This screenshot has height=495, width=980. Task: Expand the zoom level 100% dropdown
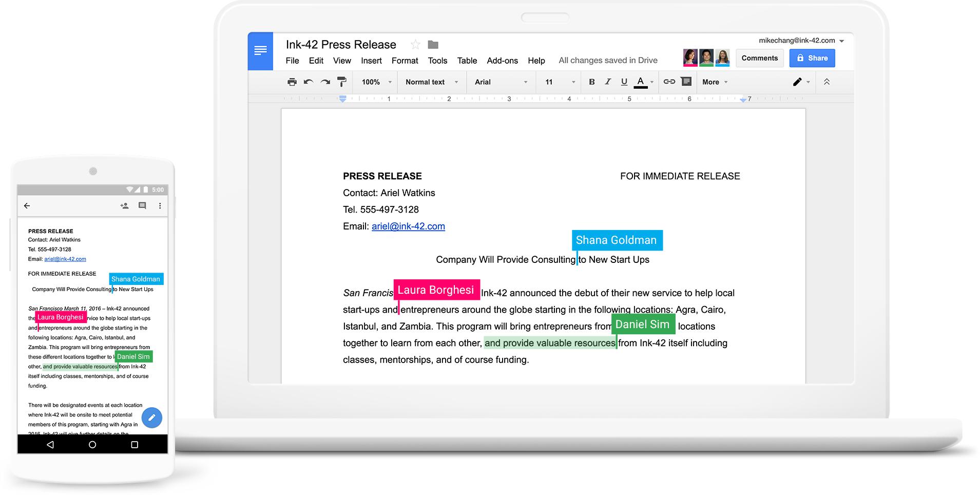pyautogui.click(x=376, y=82)
